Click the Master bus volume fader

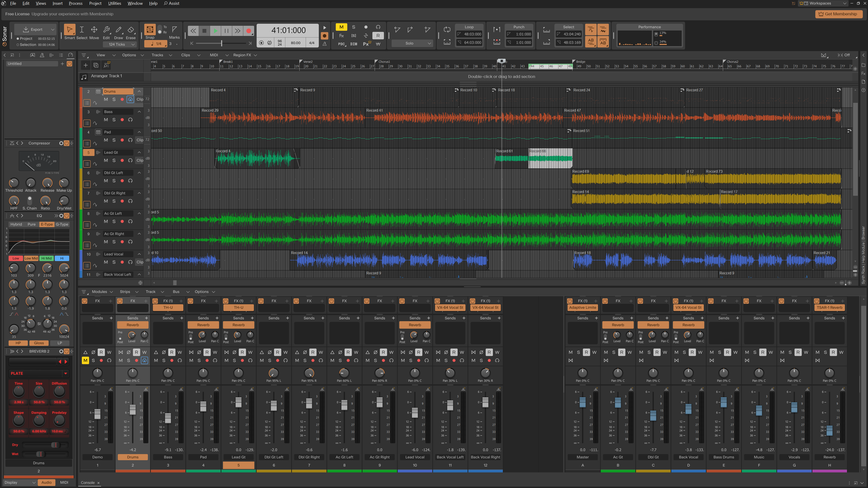point(582,402)
